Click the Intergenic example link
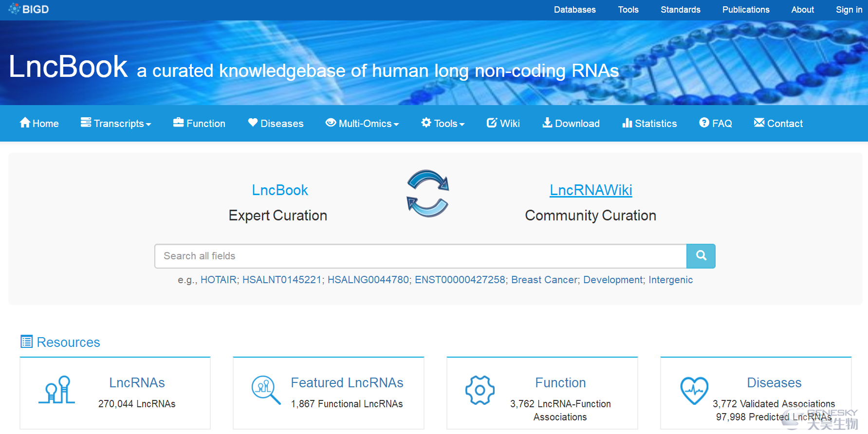 (x=670, y=280)
